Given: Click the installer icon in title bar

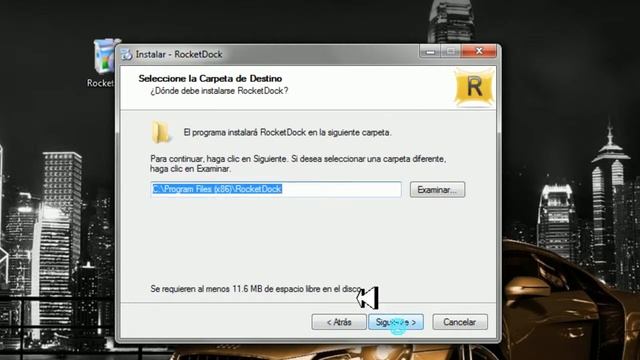Looking at the screenshot, I should tap(127, 54).
